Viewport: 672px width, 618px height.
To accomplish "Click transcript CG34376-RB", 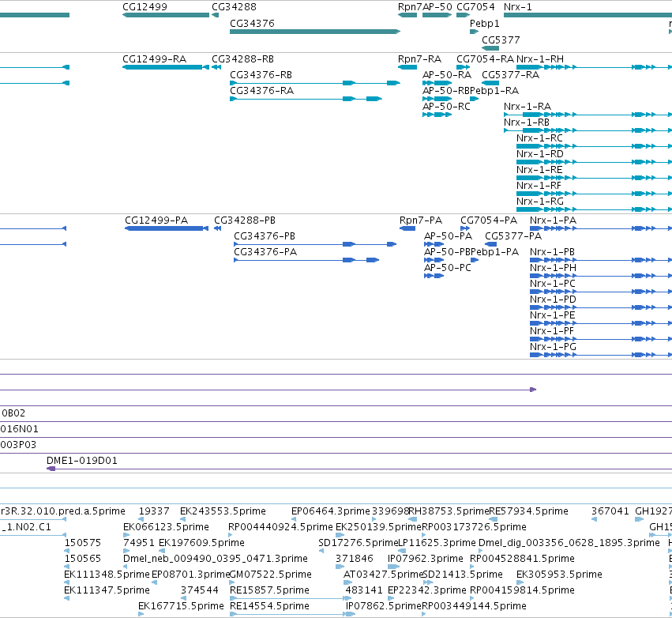I will click(x=261, y=75).
